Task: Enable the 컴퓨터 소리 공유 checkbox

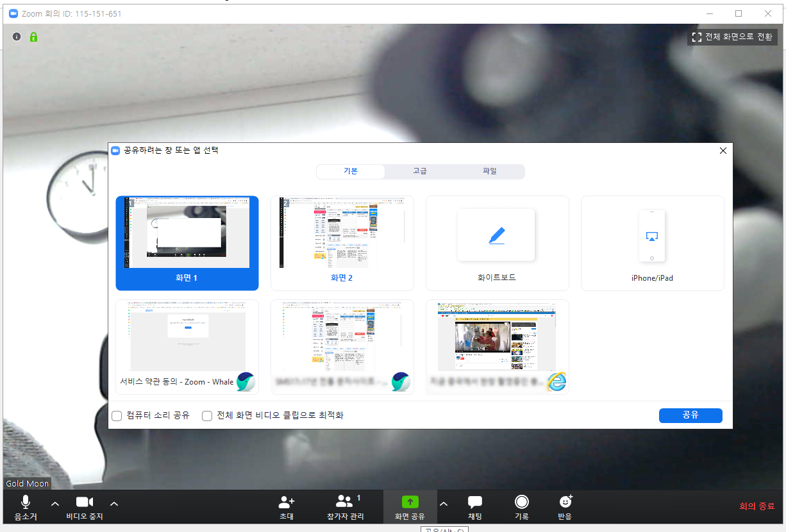Action: [x=117, y=416]
